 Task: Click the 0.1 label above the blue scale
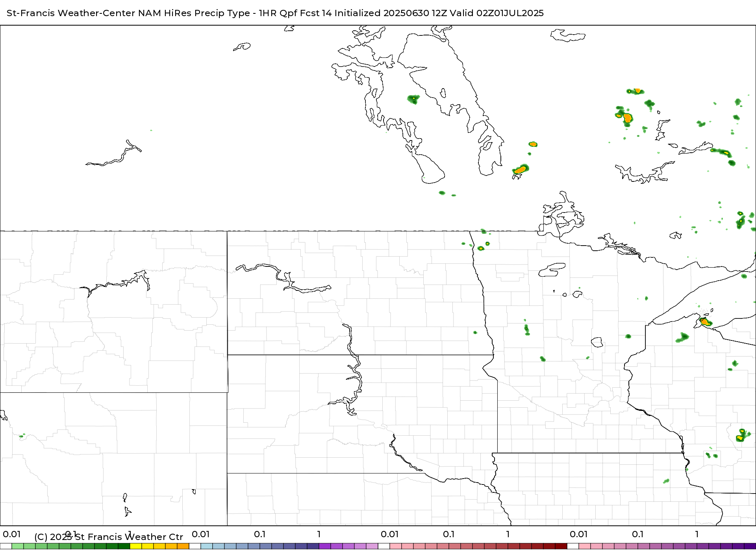pyautogui.click(x=259, y=534)
